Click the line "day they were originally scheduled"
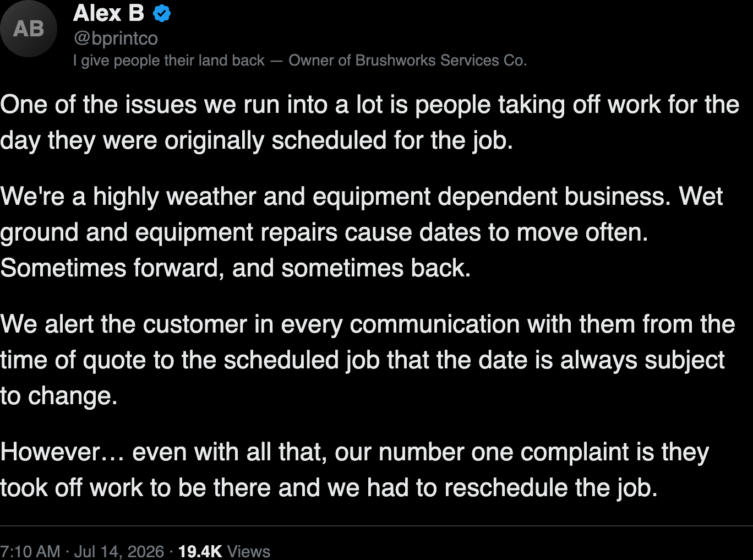The image size is (753, 560). (x=257, y=140)
